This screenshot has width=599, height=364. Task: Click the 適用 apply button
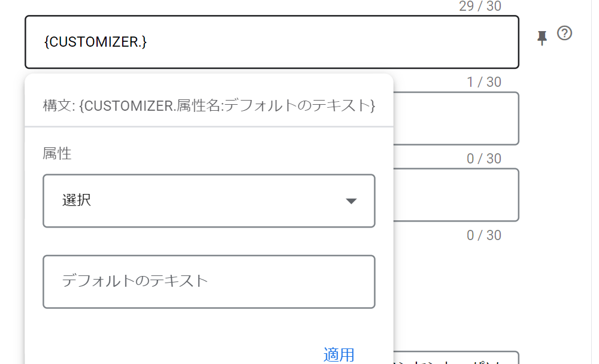[x=339, y=354]
